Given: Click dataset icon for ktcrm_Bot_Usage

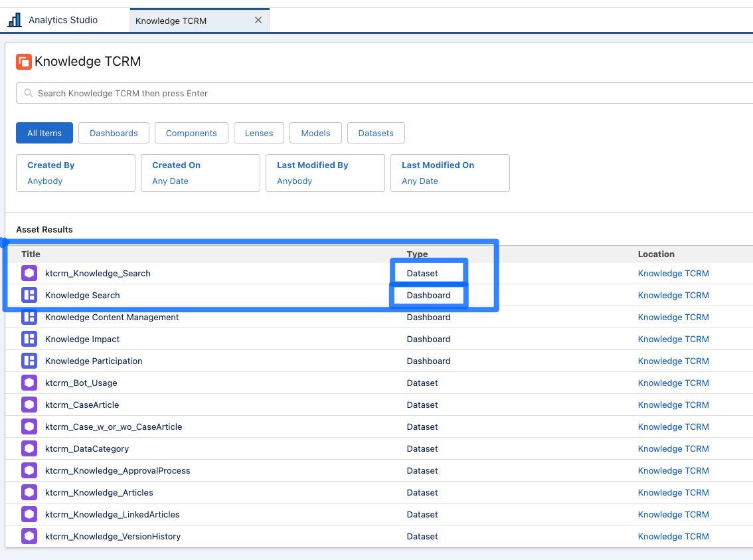Looking at the screenshot, I should click(29, 383).
